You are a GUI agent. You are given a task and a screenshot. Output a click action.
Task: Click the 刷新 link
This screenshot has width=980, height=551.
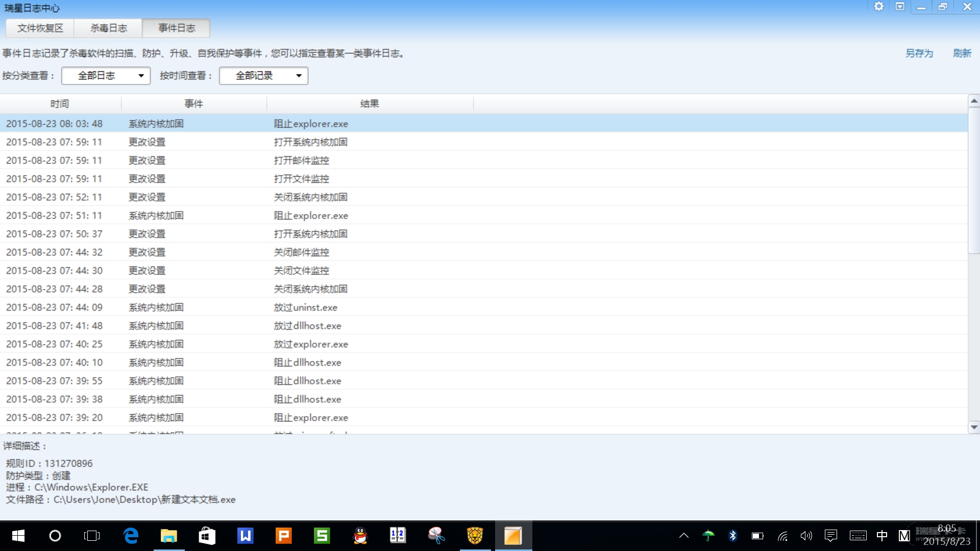[x=962, y=53]
